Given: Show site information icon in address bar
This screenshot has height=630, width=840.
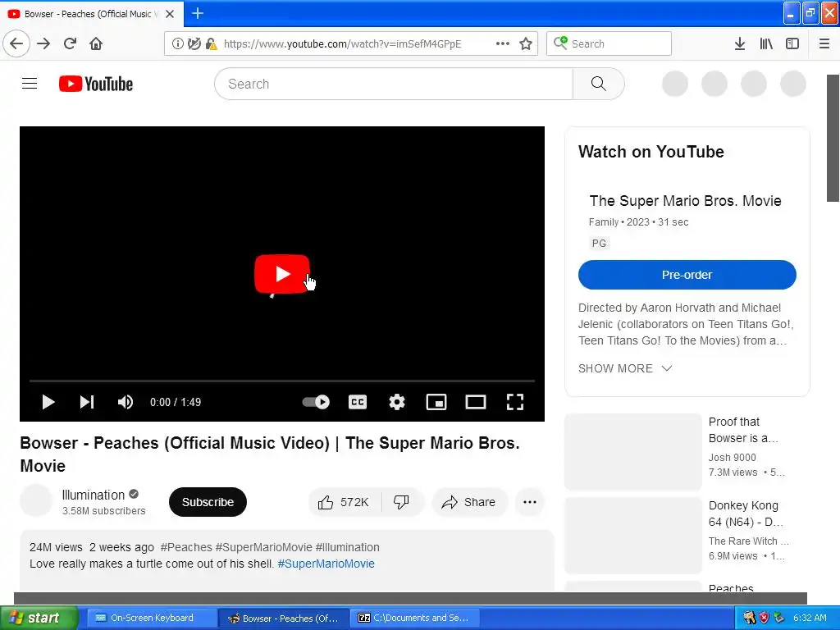Looking at the screenshot, I should 178,43.
